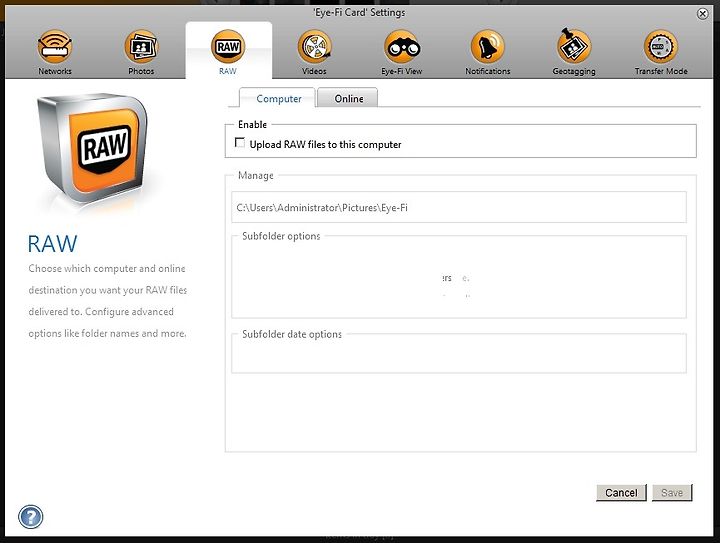Open the Photos settings icon

141,47
